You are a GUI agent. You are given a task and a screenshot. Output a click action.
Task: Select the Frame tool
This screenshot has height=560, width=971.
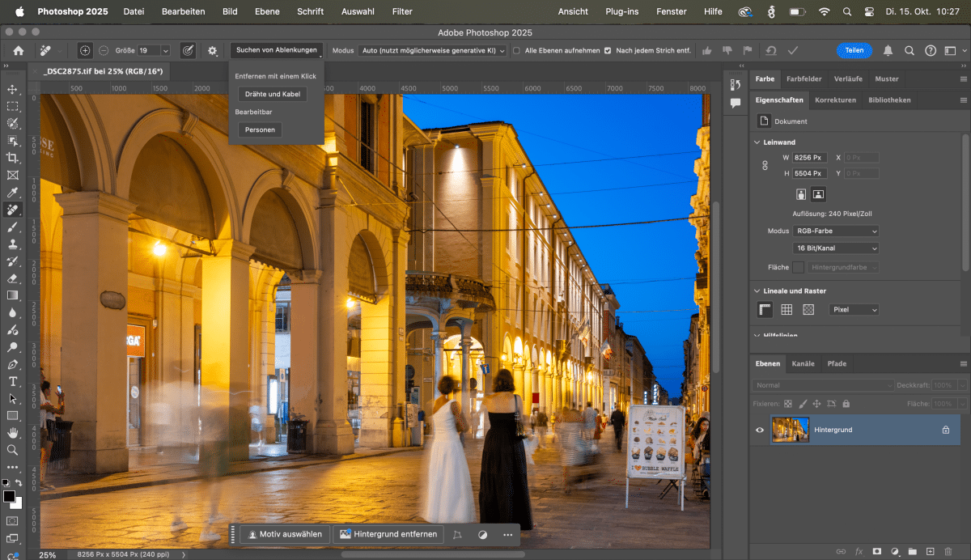(12, 175)
